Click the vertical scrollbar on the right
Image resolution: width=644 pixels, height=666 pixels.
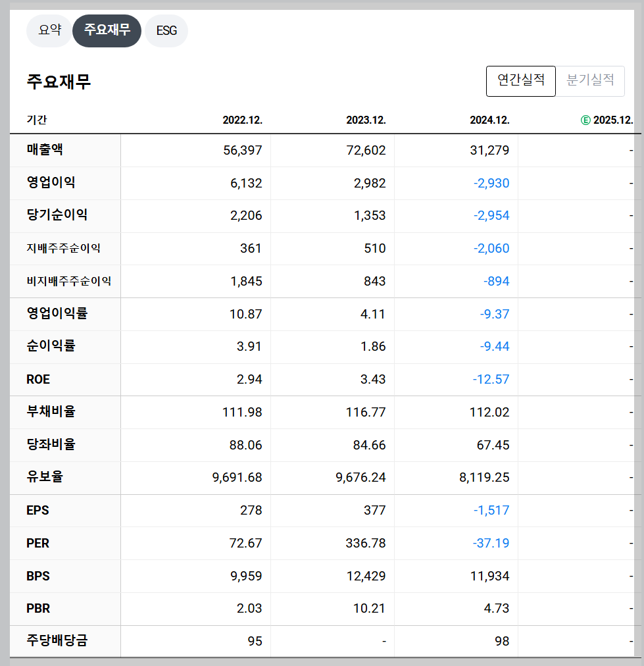pyautogui.click(x=639, y=329)
